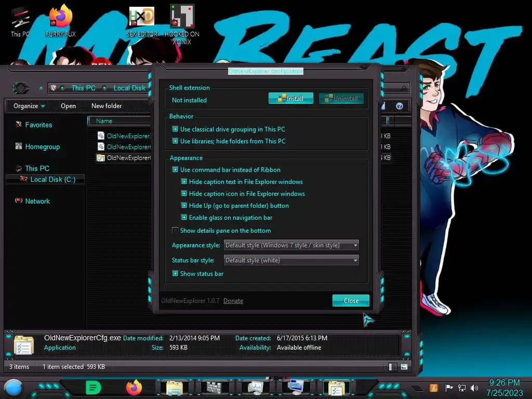Open Action Center flag tray icon
532x399 pixels.
449,388
